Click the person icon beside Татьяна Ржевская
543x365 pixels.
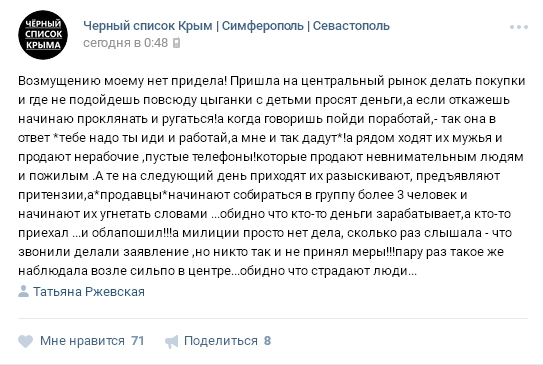coord(23,291)
